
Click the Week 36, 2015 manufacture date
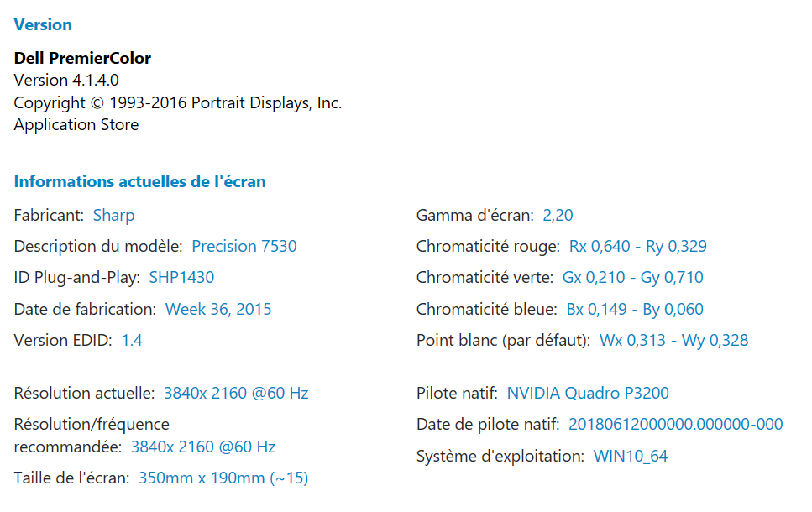[218, 309]
